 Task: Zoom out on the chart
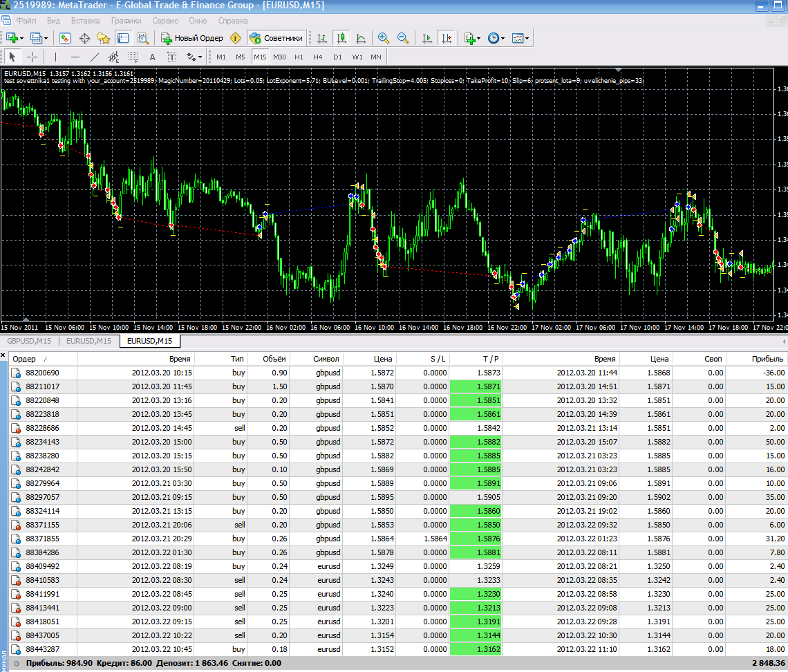[x=403, y=38]
